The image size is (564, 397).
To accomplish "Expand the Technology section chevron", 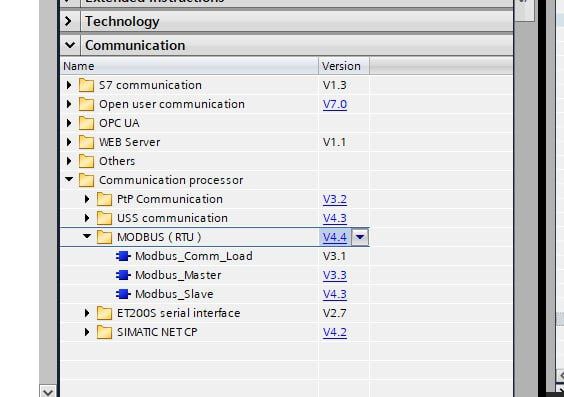I will 68,21.
